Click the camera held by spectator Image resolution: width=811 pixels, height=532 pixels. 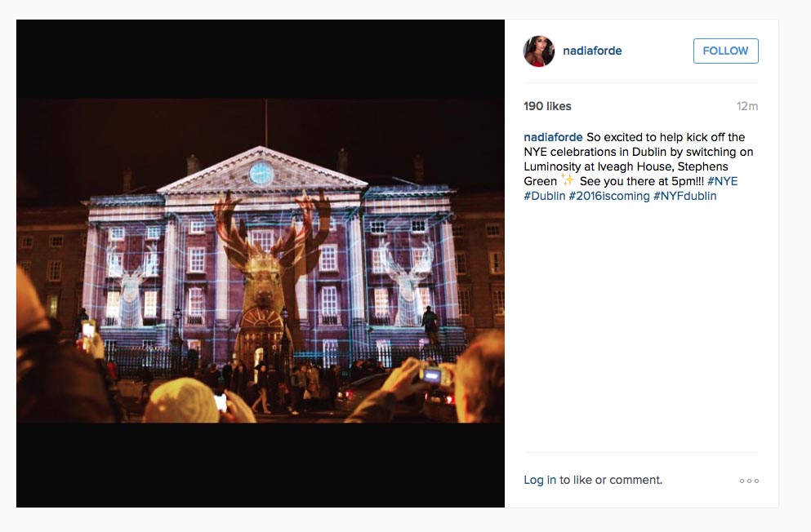(432, 375)
